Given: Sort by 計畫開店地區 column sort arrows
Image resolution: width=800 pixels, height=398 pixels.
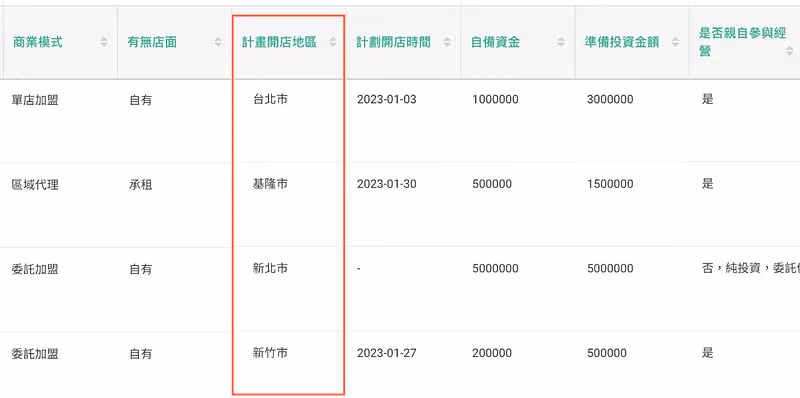Looking at the screenshot, I should (x=333, y=43).
